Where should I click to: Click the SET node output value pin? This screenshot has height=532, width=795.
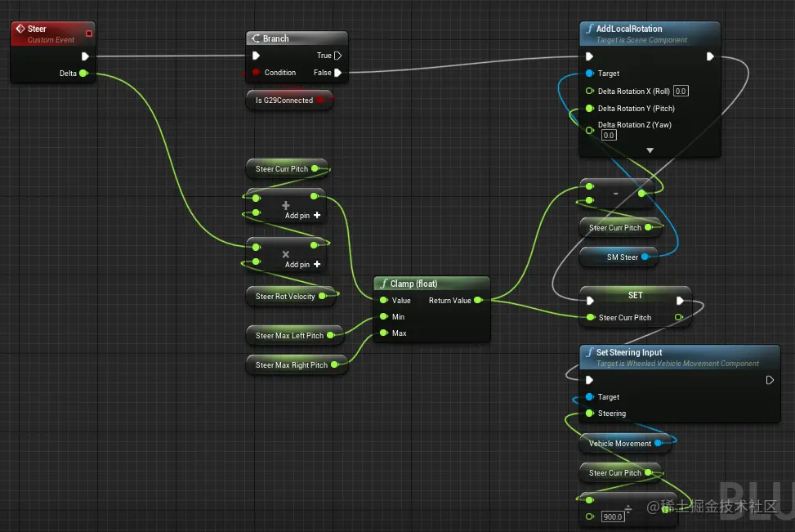[x=679, y=317]
